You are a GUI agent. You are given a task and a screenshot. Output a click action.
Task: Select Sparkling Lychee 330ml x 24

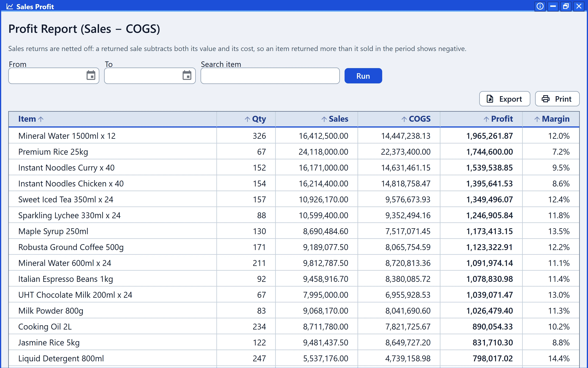pos(70,215)
